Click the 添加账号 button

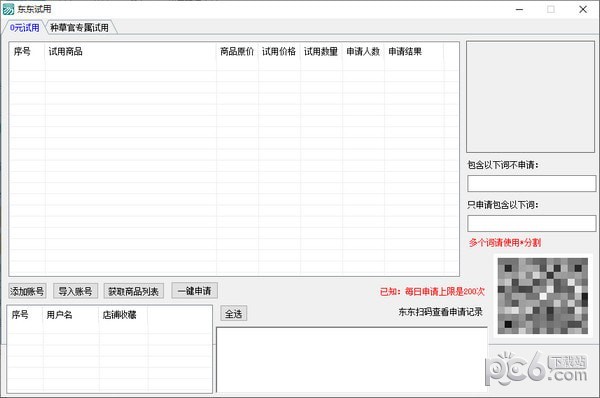[x=27, y=291]
